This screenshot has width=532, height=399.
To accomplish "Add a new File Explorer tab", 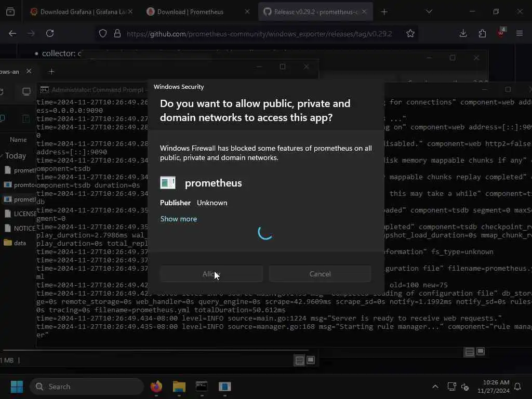I will (51, 72).
